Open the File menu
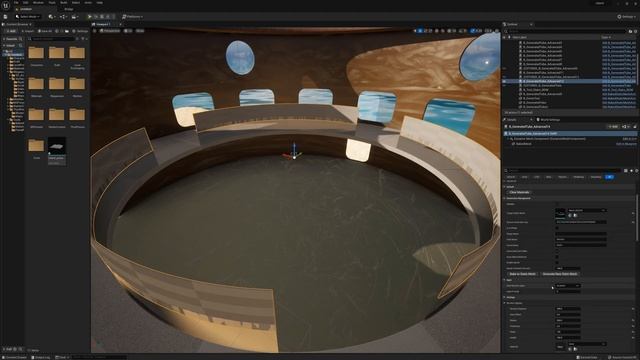 click(x=16, y=2)
